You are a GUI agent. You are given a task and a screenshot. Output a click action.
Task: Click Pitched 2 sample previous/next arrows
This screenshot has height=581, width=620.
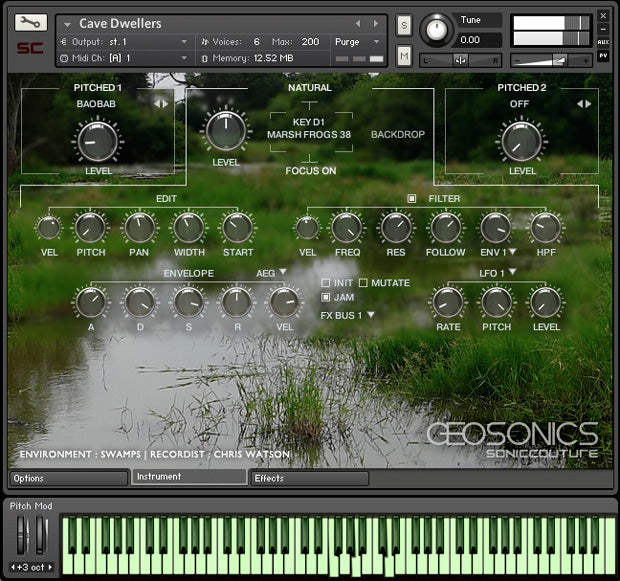(584, 104)
